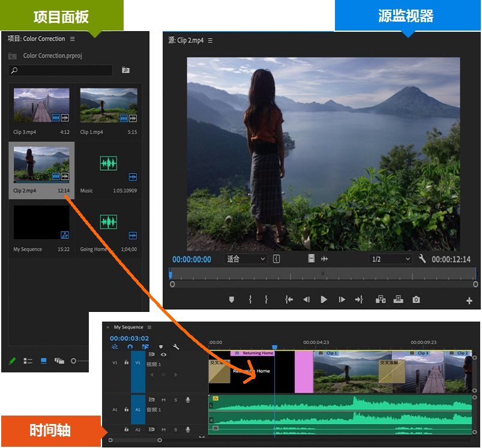This screenshot has width=482, height=448.
Task: Toggle lock on the V1 track
Action: [x=126, y=362]
